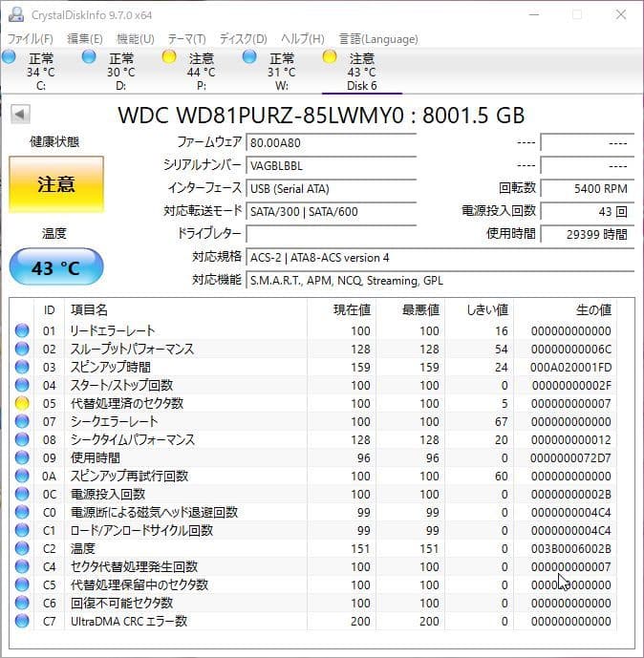Click raw value 000A020001FD in spin-up row
This screenshot has height=658, width=644.
coord(570,367)
